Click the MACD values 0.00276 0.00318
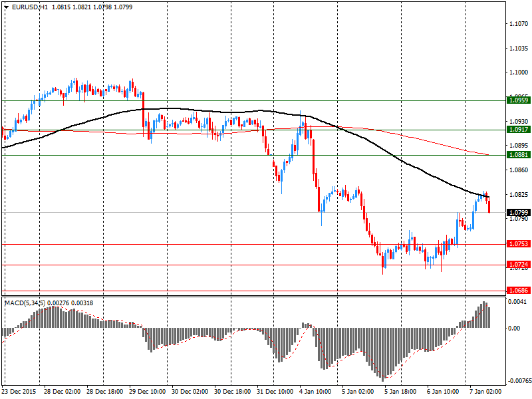The height and width of the screenshot is (399, 532). (70, 303)
